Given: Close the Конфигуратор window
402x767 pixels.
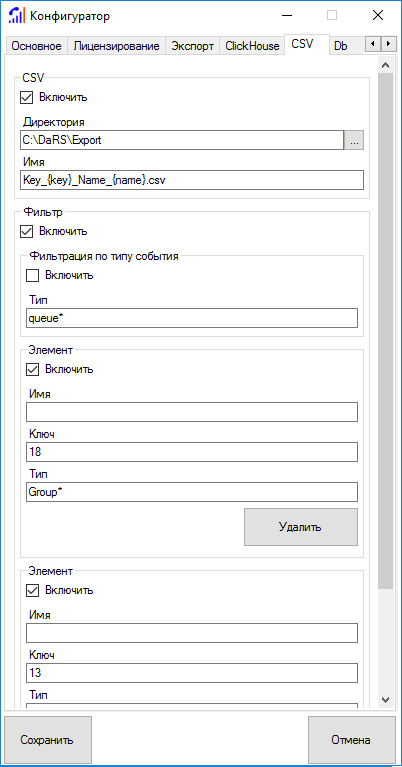Looking at the screenshot, I should (x=378, y=16).
